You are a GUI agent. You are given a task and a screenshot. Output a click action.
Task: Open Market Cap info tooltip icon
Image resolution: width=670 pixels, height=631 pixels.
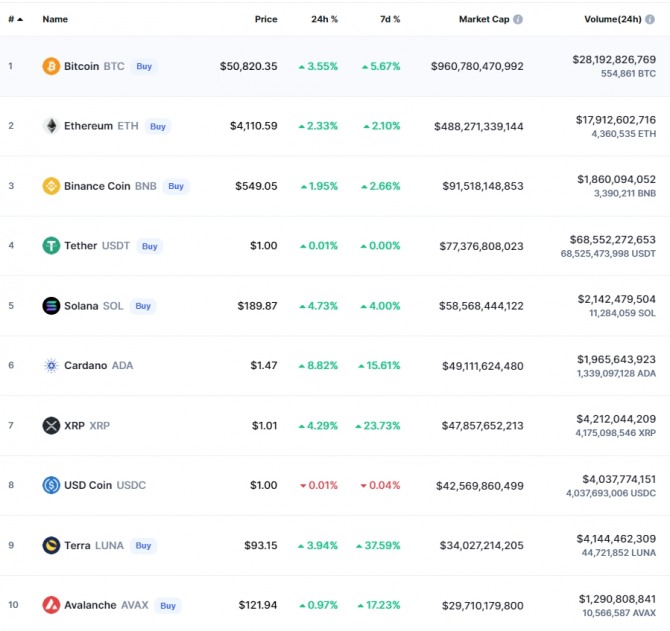tap(518, 19)
